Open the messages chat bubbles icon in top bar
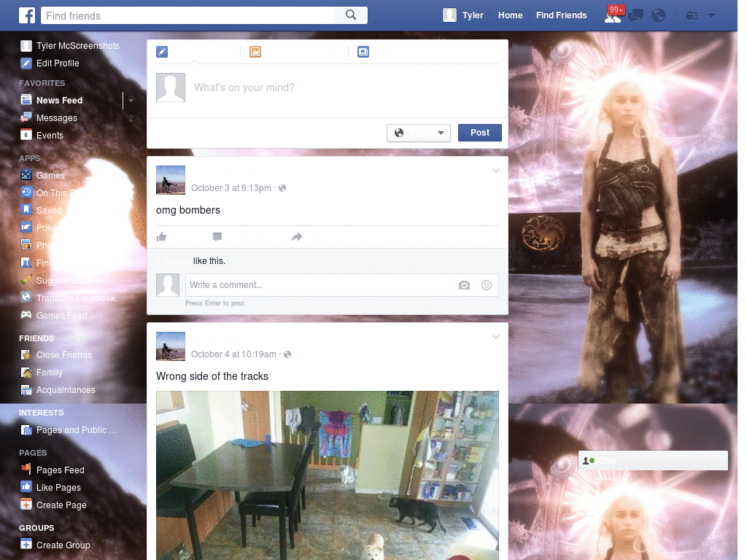 635,16
